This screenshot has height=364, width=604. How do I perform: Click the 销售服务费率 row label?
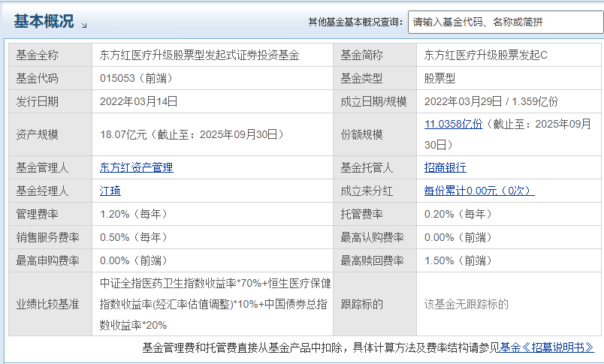click(x=48, y=237)
